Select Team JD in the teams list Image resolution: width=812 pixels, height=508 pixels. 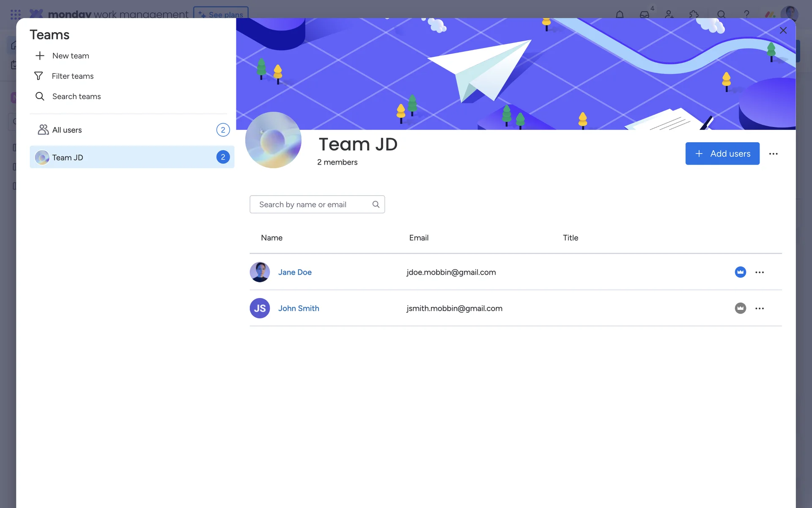[68, 157]
